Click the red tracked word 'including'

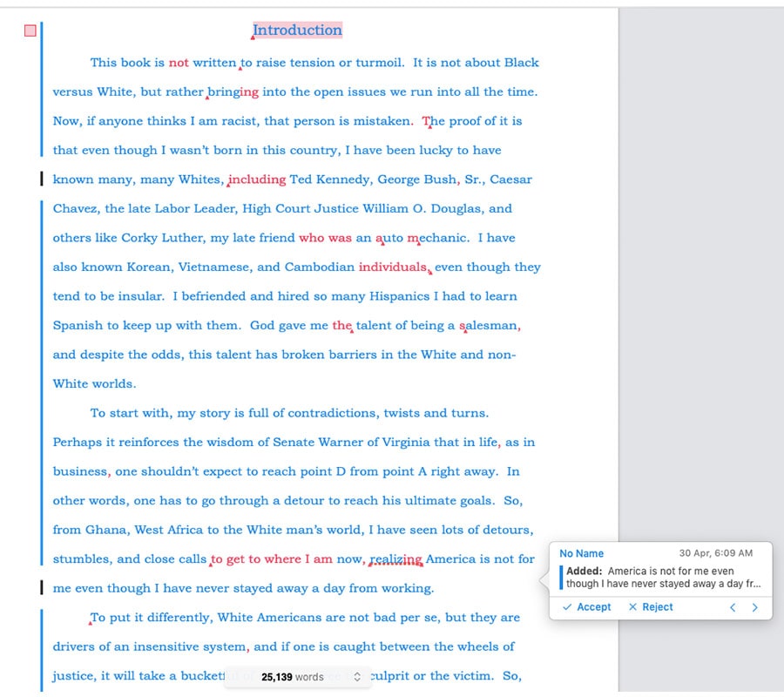[257, 179]
